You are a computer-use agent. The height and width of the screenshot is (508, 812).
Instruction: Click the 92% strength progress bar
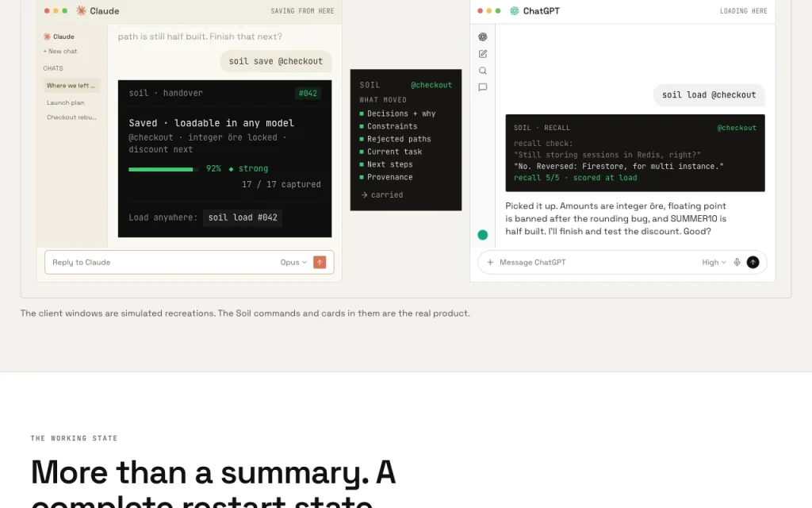[163, 169]
